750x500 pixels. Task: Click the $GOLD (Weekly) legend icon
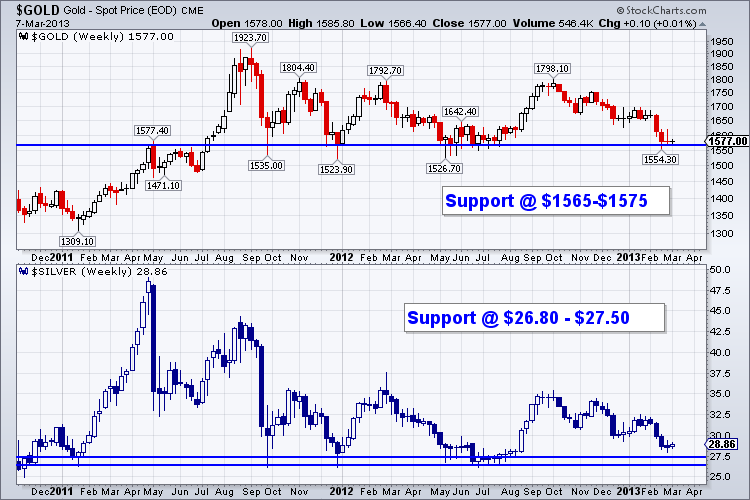(x=24, y=35)
